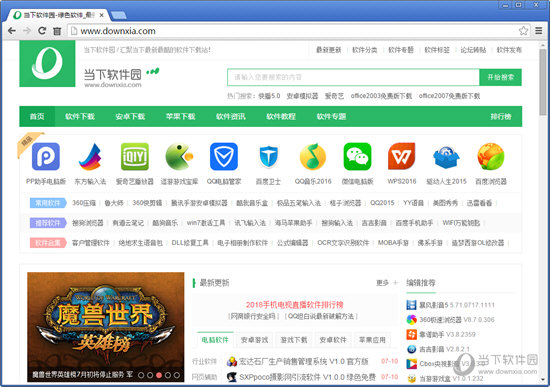Select the QQ音乐2016 icon
Viewport: 550px width, 387px height.
click(x=313, y=156)
